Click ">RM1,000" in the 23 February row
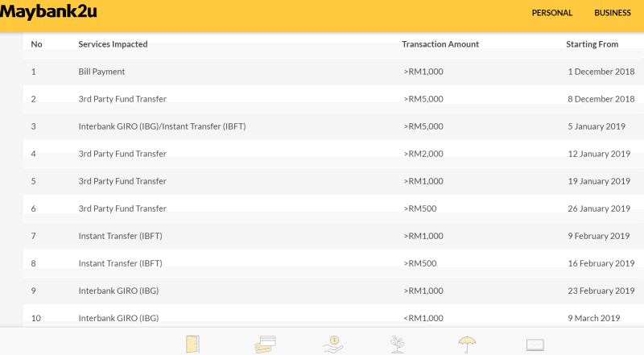The width and height of the screenshot is (644, 355). tap(423, 291)
